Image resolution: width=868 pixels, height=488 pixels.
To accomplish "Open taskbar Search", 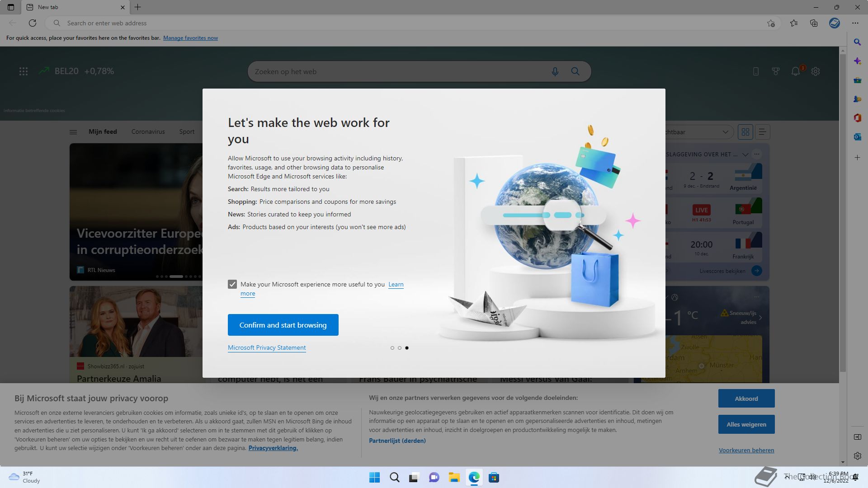I will (x=394, y=477).
